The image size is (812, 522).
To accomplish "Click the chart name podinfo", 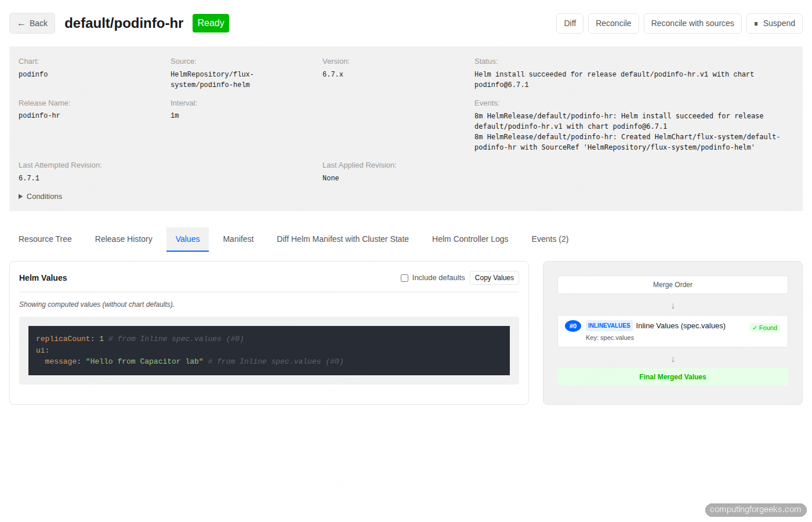I will 33,74.
